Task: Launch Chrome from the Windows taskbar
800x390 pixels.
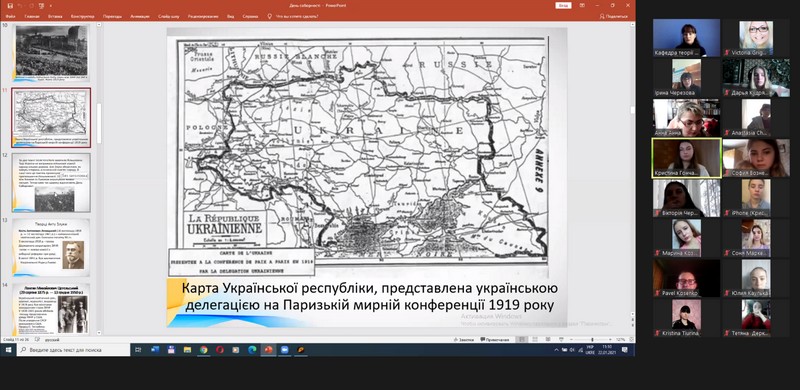Action: (204, 350)
